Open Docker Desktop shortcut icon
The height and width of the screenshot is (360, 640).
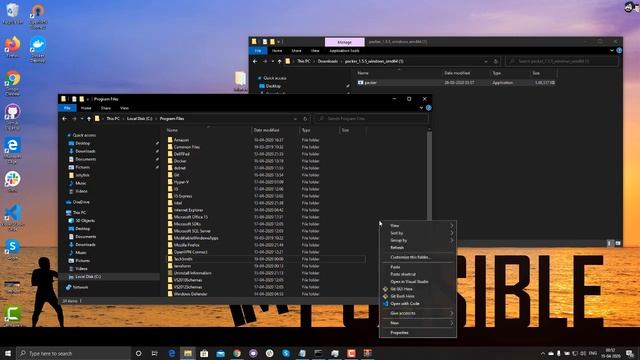[x=38, y=49]
